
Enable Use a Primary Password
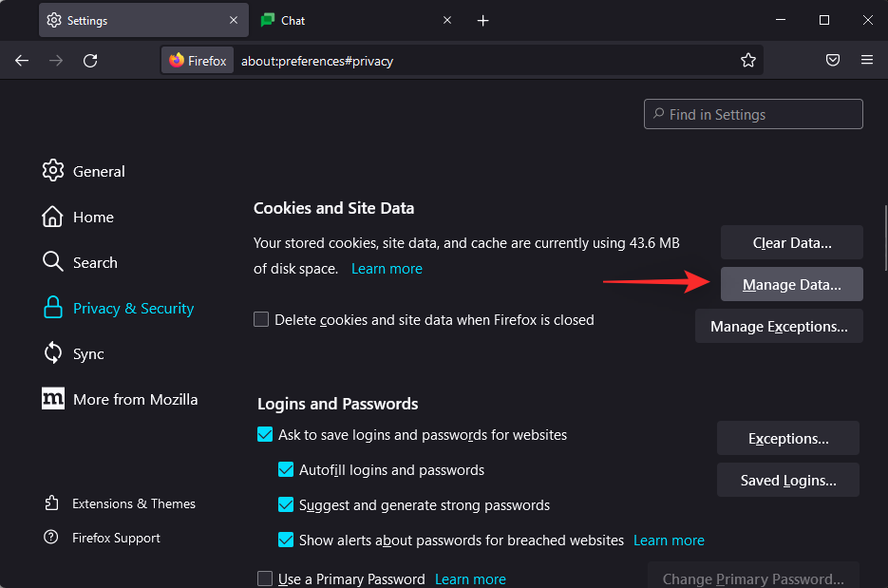(265, 579)
